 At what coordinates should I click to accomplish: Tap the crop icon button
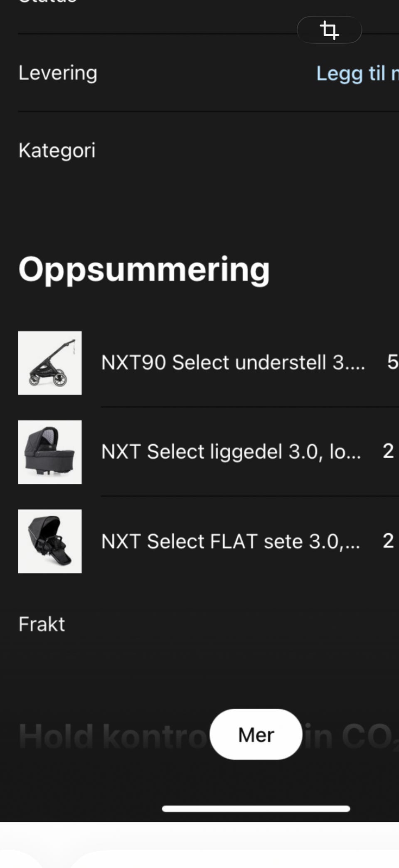tap(329, 30)
